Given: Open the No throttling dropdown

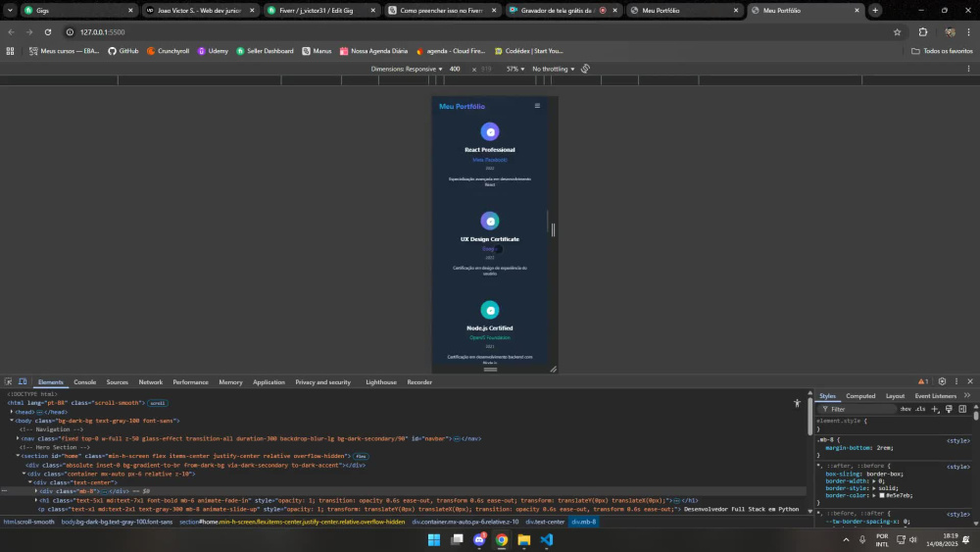Looking at the screenshot, I should (553, 69).
